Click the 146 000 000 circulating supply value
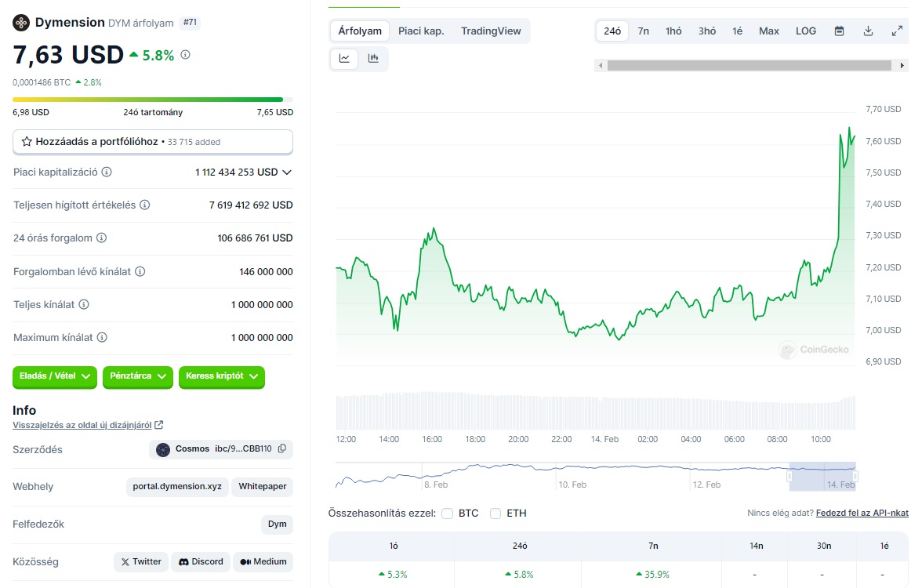911x588 pixels. [266, 271]
